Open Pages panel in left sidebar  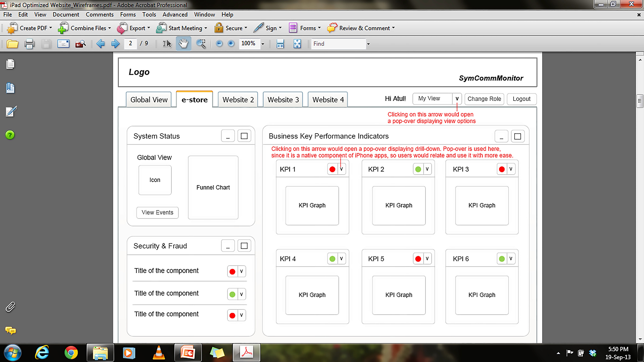[x=10, y=64]
